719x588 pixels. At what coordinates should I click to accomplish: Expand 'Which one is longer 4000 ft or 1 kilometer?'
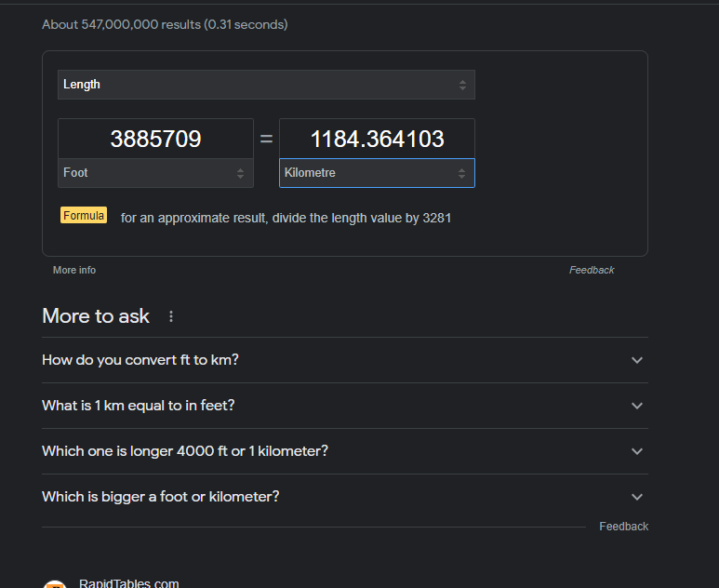185,451
